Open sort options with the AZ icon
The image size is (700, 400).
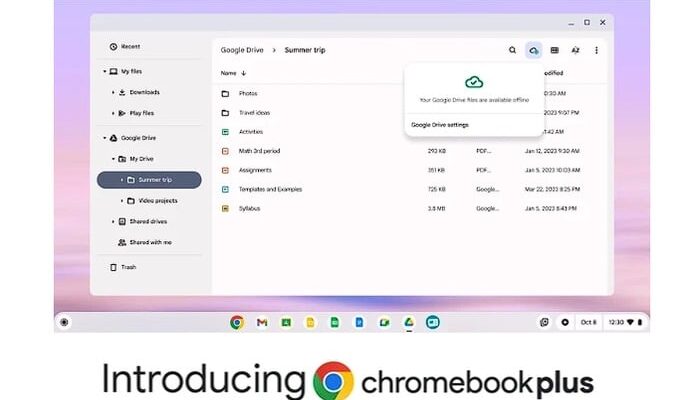point(575,50)
